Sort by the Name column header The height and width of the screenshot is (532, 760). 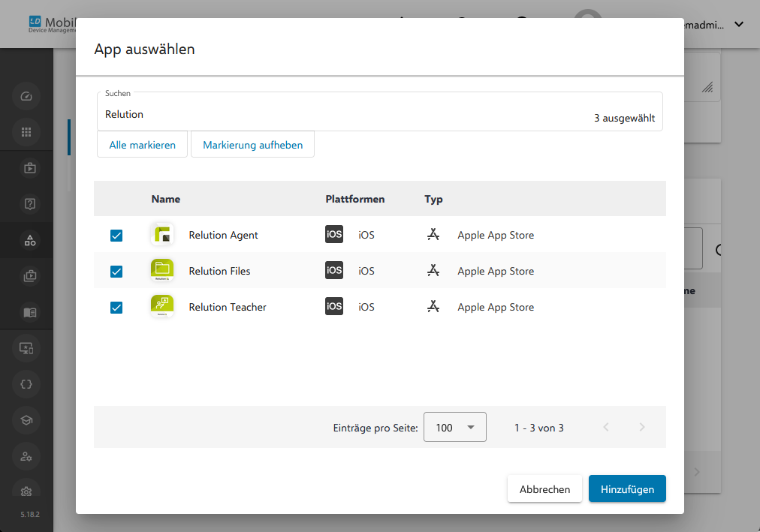pos(166,199)
